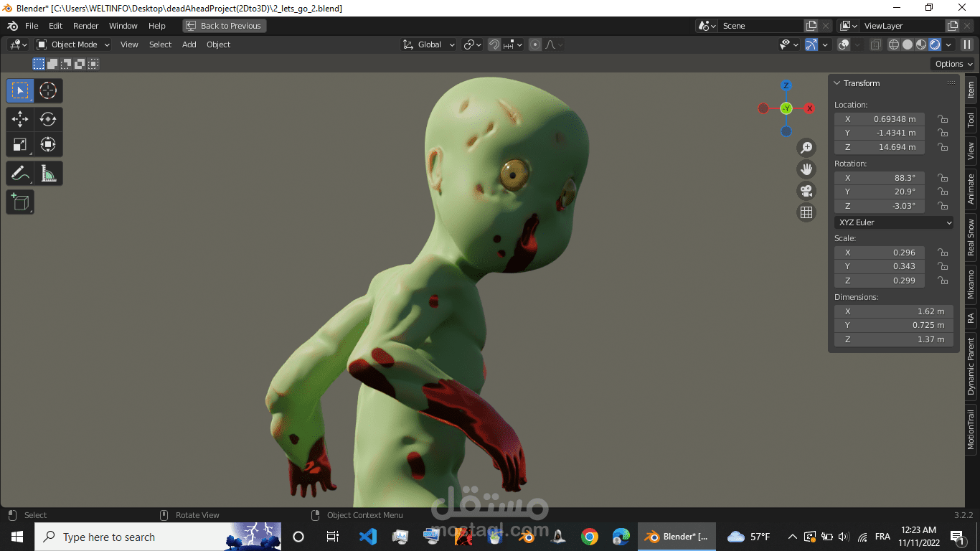Open the shading options dropdown
This screenshot has width=980, height=551.
pyautogui.click(x=948, y=44)
